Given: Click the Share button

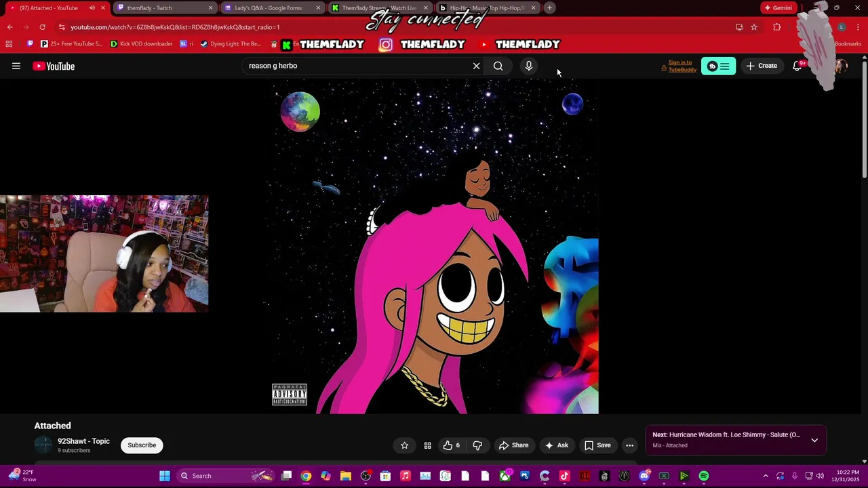Looking at the screenshot, I should pyautogui.click(x=513, y=445).
